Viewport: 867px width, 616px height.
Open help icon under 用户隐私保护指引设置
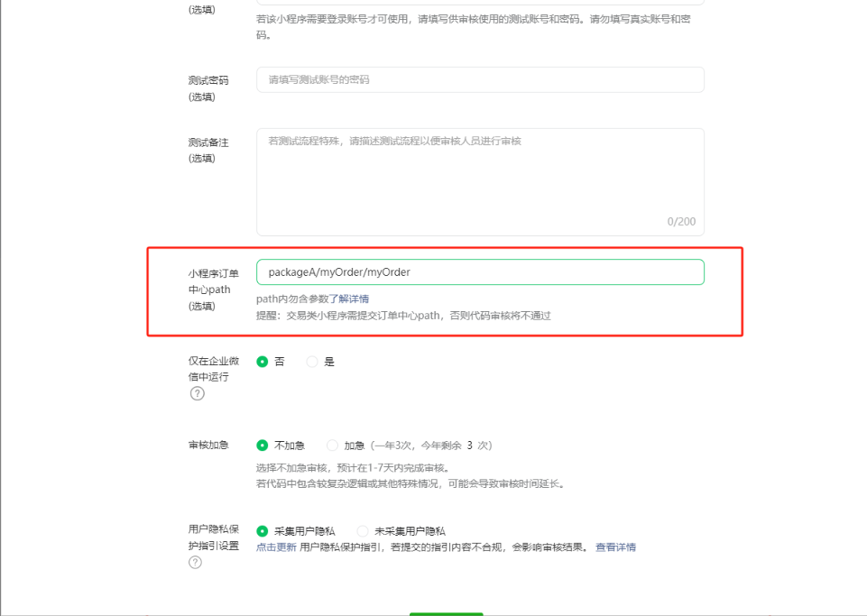click(x=195, y=563)
